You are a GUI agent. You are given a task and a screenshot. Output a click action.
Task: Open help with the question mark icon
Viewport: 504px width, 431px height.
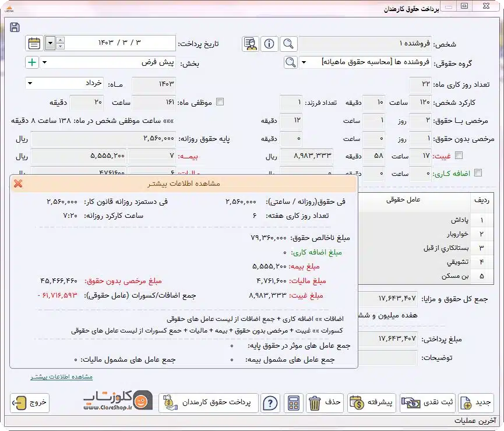click(x=270, y=402)
